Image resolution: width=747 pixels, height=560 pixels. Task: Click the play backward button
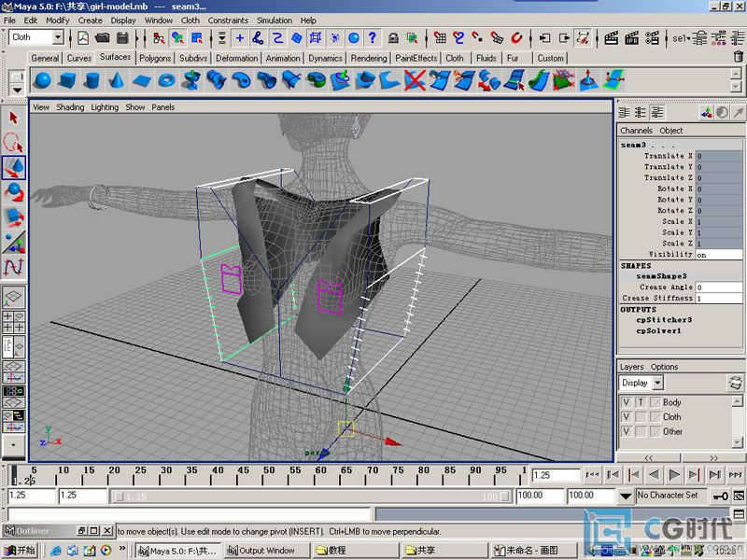(x=655, y=475)
